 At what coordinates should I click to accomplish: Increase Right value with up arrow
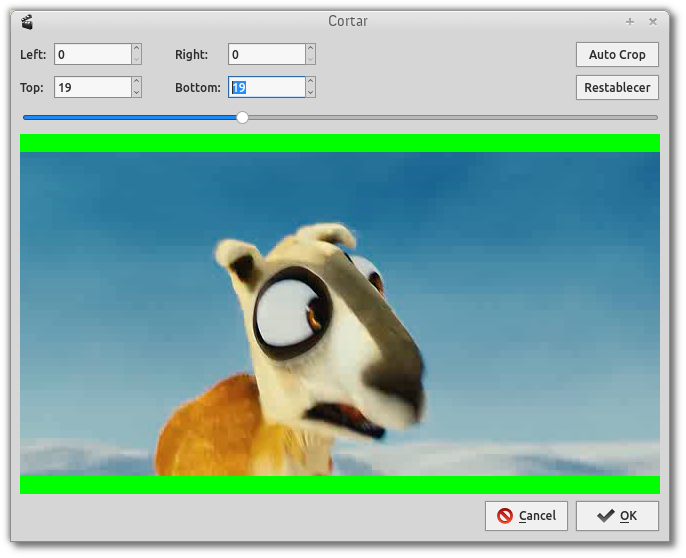(310, 49)
